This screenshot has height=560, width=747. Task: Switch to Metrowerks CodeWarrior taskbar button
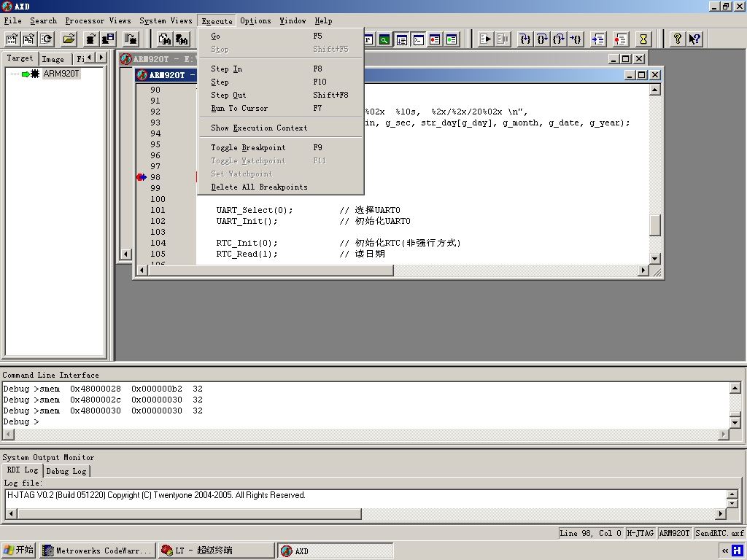click(x=97, y=551)
